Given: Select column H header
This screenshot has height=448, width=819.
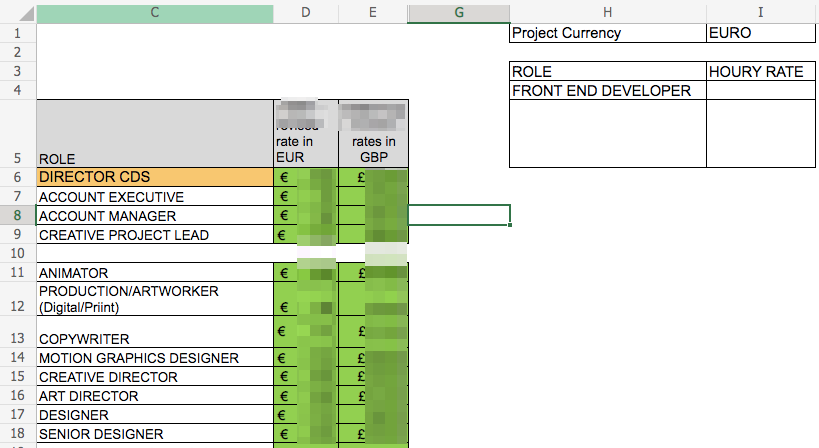Looking at the screenshot, I should [x=607, y=12].
